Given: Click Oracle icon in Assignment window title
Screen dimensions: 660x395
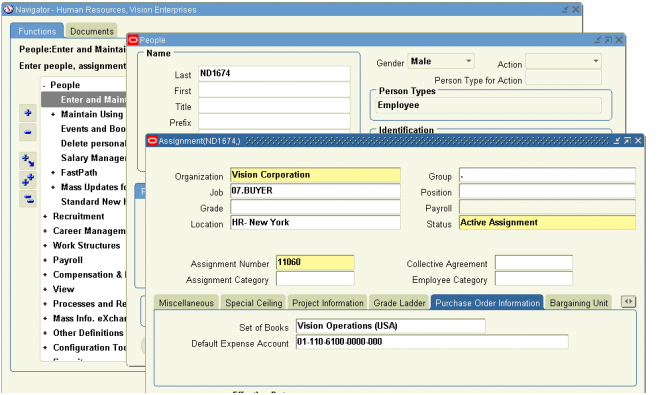Looking at the screenshot, I should (152, 141).
